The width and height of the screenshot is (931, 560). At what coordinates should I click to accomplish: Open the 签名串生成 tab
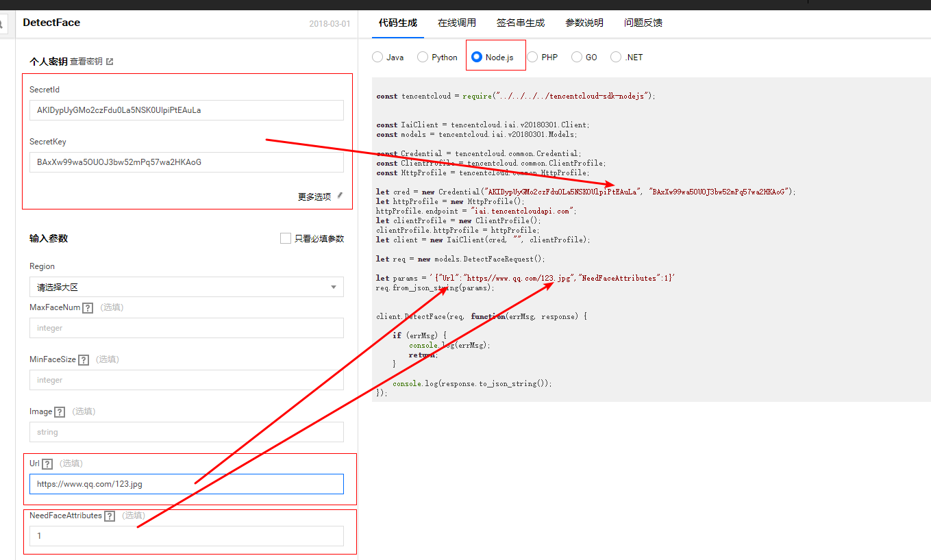[x=521, y=23]
